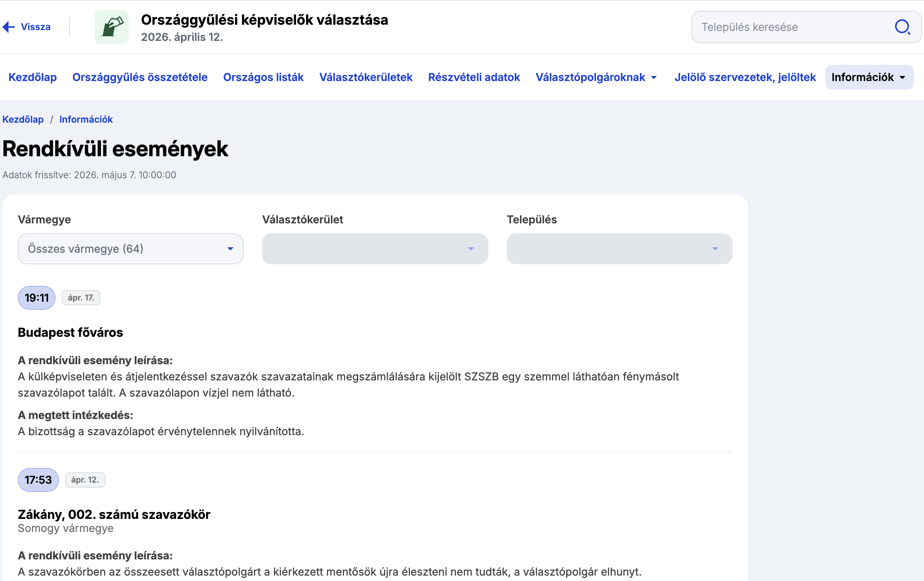Click the 19:11 time badge
This screenshot has width=924, height=581.
coord(37,298)
